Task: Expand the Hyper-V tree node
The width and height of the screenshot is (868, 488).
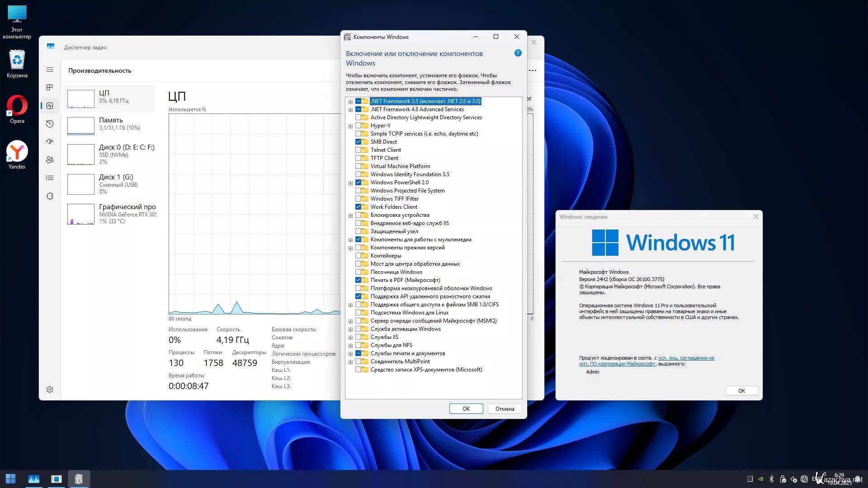Action: point(350,126)
